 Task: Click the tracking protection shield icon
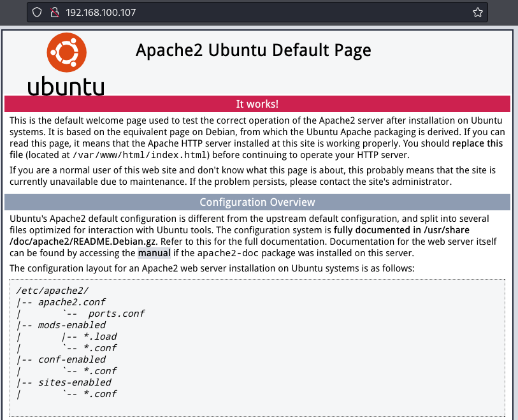point(37,12)
